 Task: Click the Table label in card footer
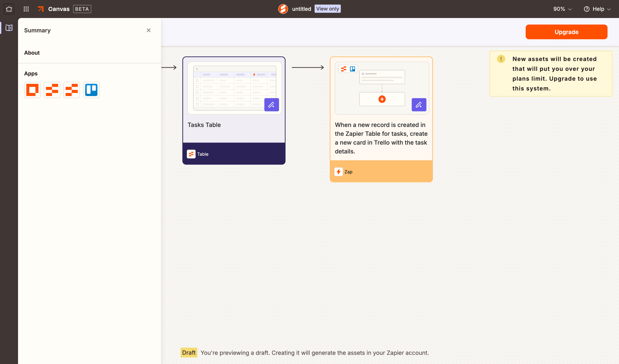coord(203,154)
